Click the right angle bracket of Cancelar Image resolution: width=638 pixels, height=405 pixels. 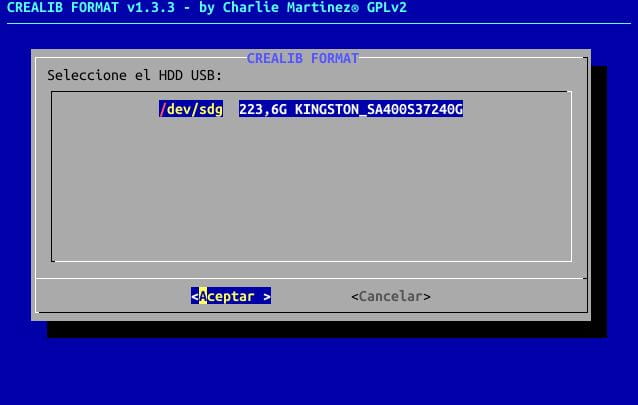[x=427, y=296]
